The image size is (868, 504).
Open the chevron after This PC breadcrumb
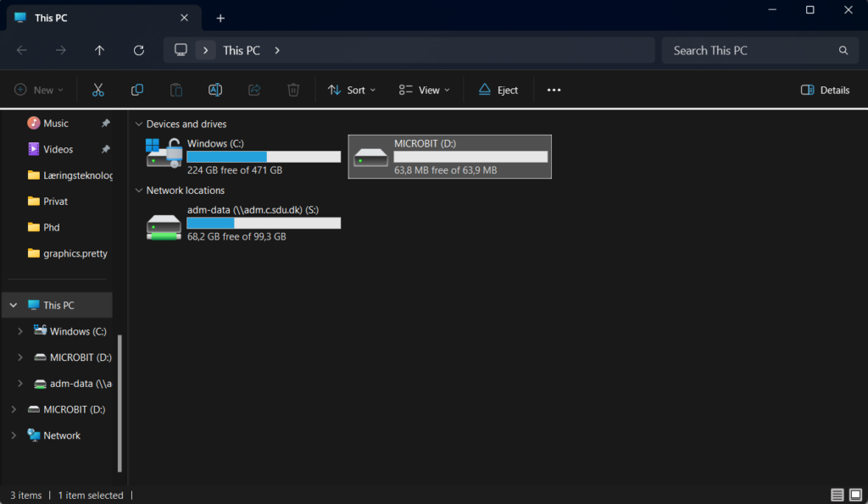pyautogui.click(x=277, y=50)
